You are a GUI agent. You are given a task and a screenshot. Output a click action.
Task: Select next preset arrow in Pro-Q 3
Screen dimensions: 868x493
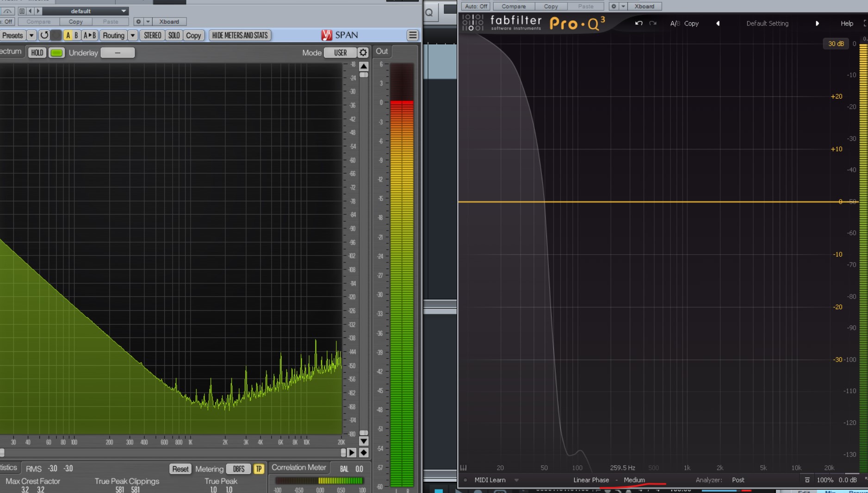click(x=817, y=23)
